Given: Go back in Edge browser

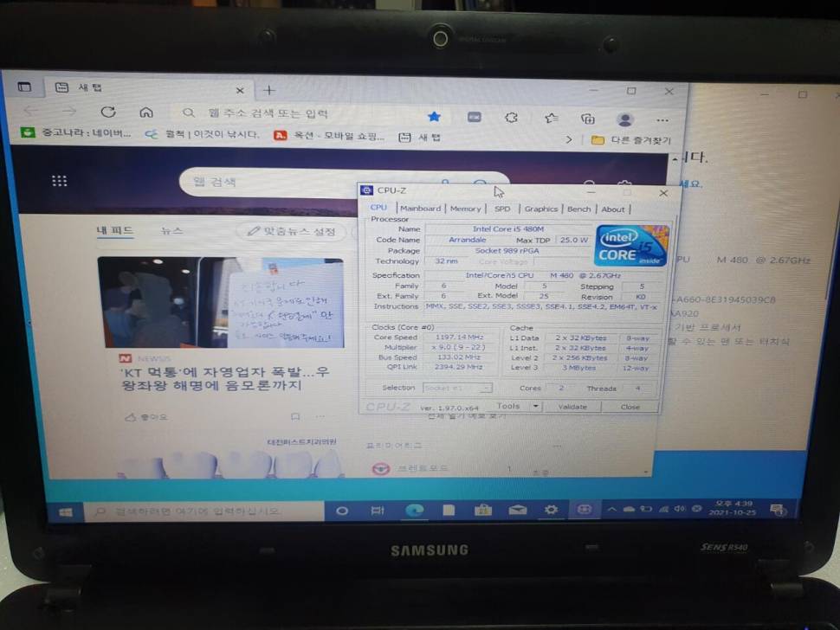Looking at the screenshot, I should point(31,111).
